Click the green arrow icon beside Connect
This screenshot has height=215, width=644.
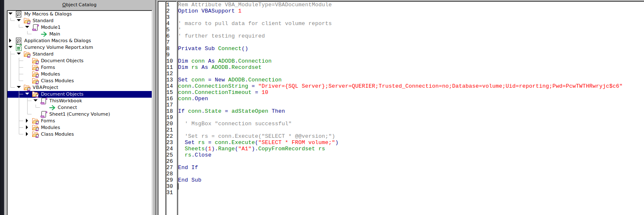(x=52, y=107)
